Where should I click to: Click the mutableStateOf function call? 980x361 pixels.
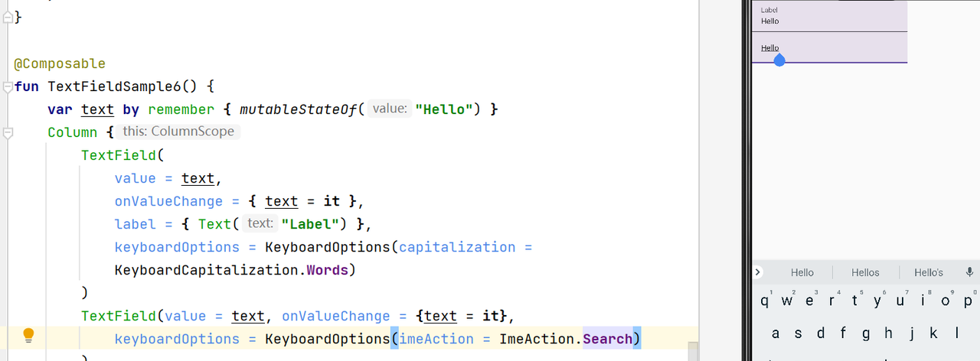pos(299,109)
